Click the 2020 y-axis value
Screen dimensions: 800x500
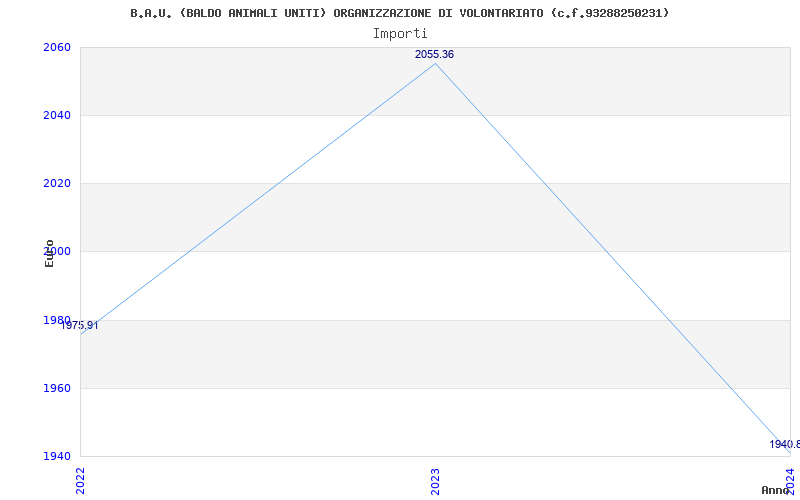57,183
